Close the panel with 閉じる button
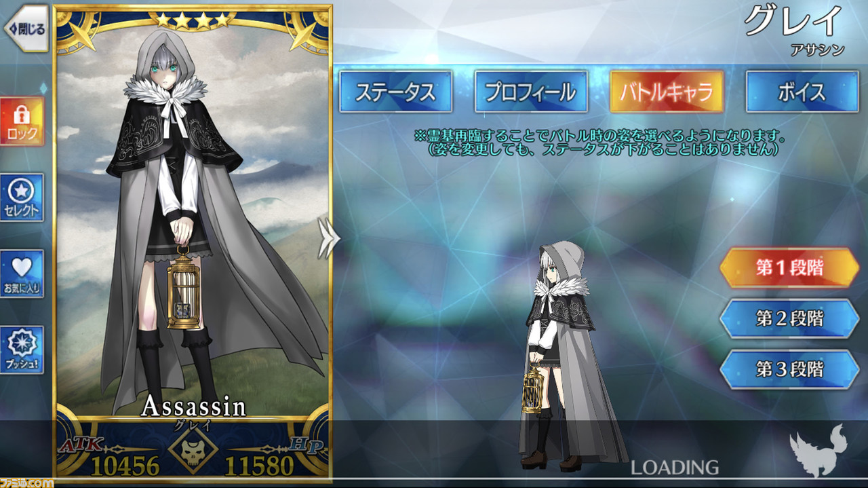The width and height of the screenshot is (868, 488). point(26,28)
